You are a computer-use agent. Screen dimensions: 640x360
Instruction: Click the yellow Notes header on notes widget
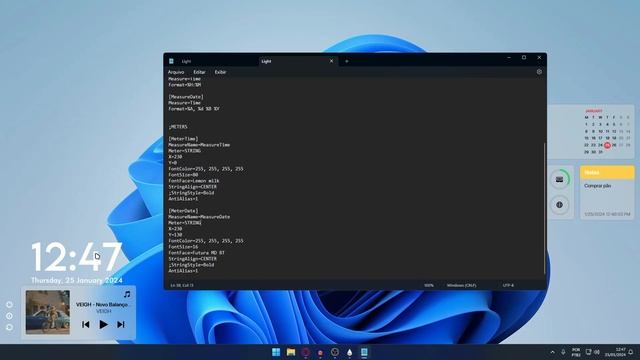[607, 173]
